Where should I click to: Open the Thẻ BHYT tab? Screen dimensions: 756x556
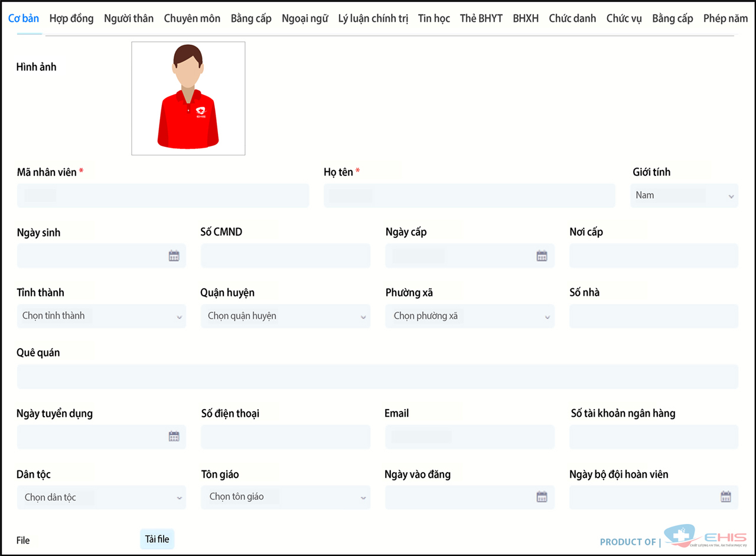[481, 18]
